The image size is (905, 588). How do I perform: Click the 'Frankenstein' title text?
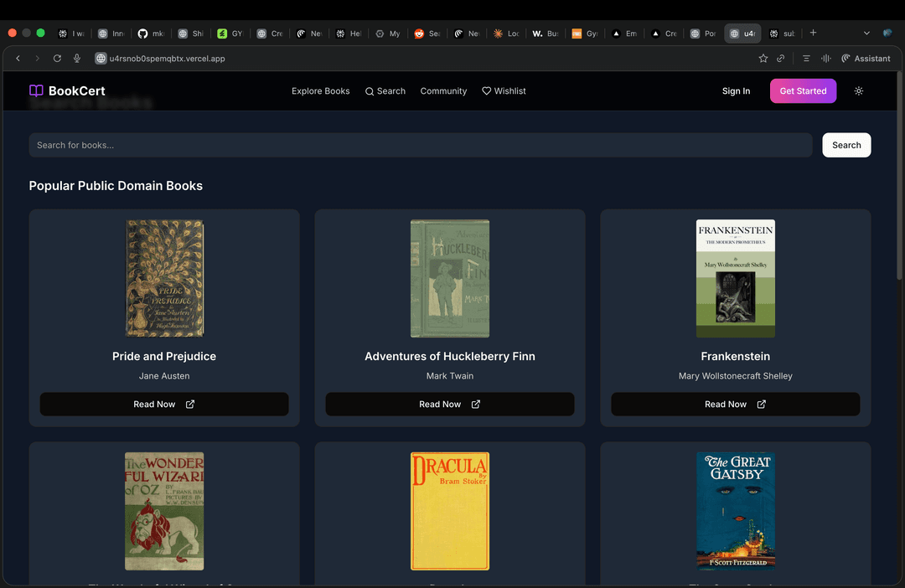[x=736, y=356]
